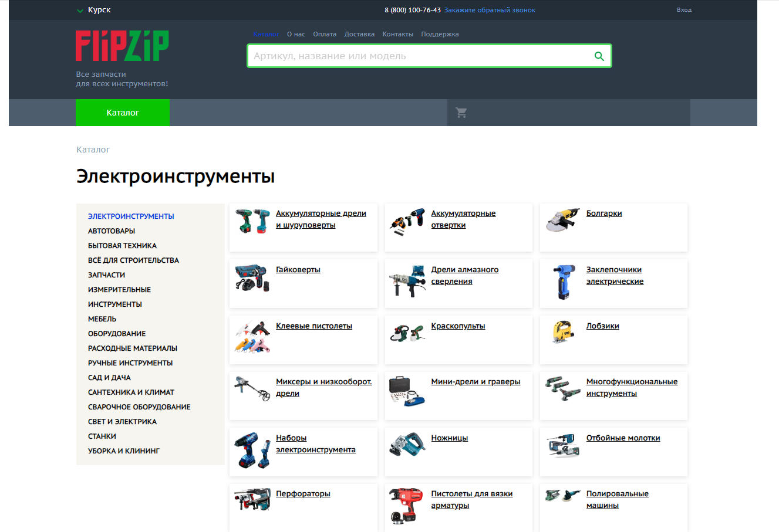The height and width of the screenshot is (532, 779).
Task: Click the diamond drill image
Action: pyautogui.click(x=407, y=280)
